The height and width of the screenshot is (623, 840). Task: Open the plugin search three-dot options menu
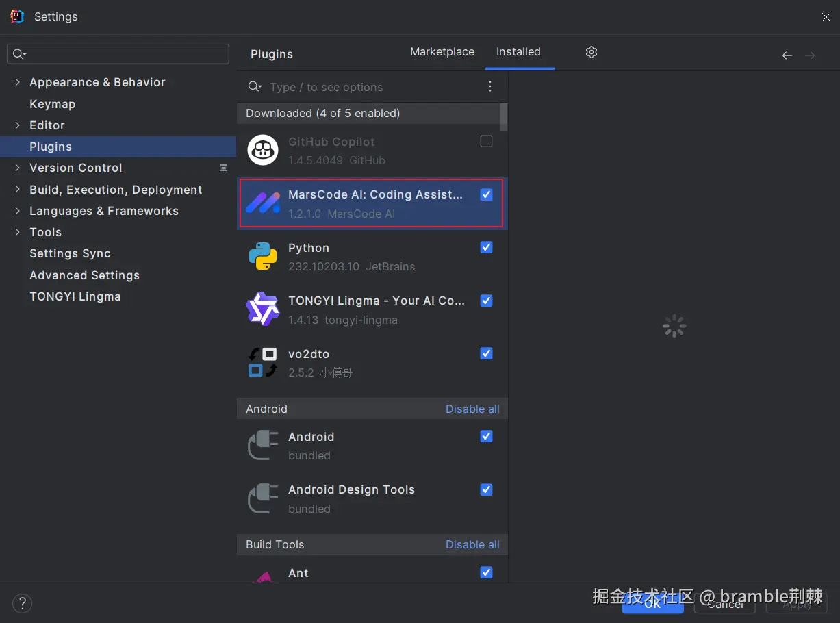tap(490, 86)
